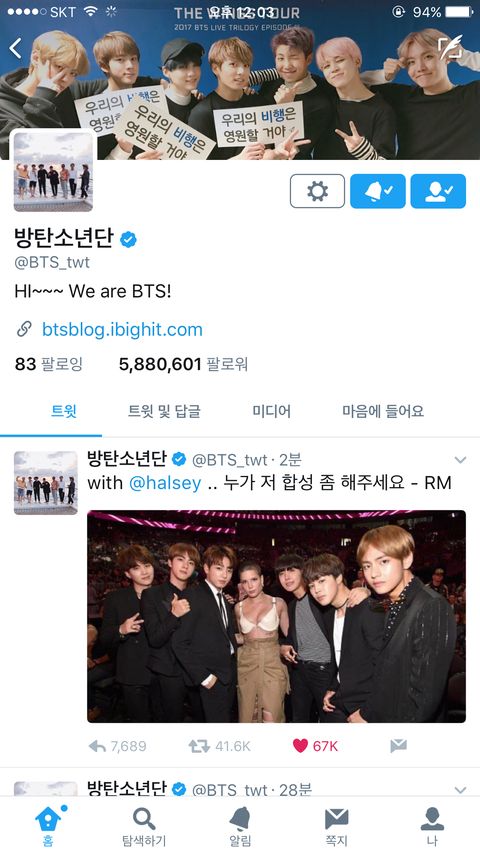Open 탐색하기 search in bottom bar
480x853 pixels.
[144, 826]
